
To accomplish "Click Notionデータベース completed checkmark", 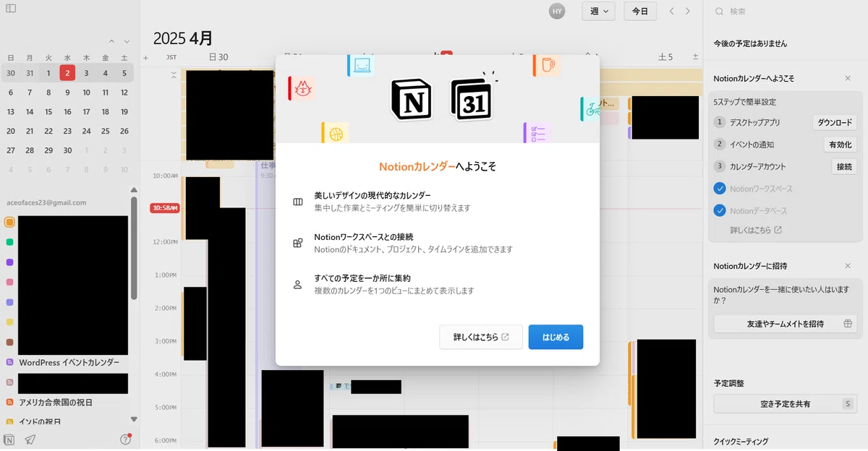I will click(x=719, y=211).
